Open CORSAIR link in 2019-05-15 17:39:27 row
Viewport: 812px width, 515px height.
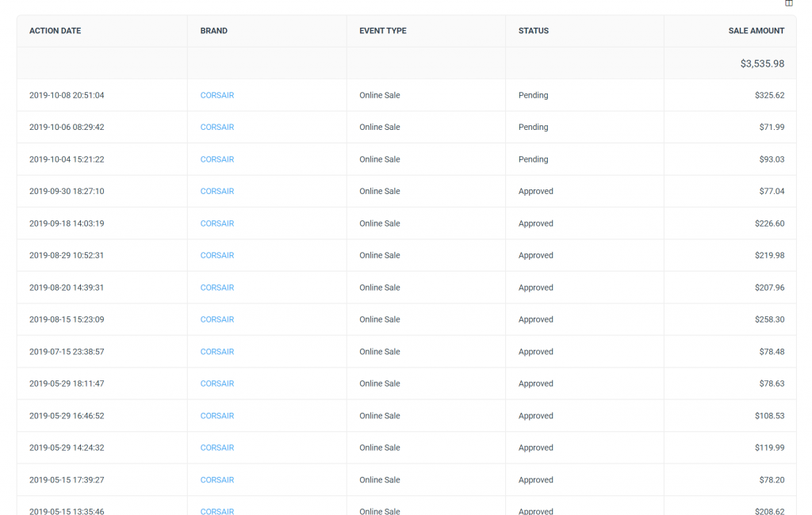217,480
